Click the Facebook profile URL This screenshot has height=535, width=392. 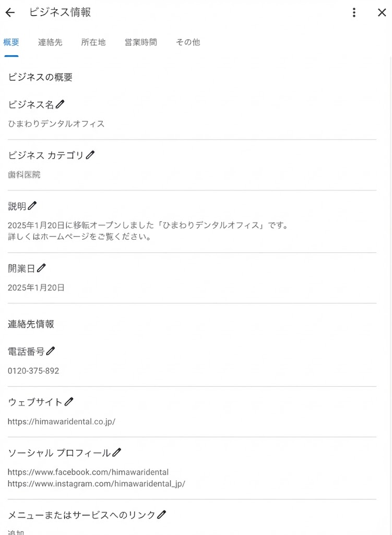[88, 472]
